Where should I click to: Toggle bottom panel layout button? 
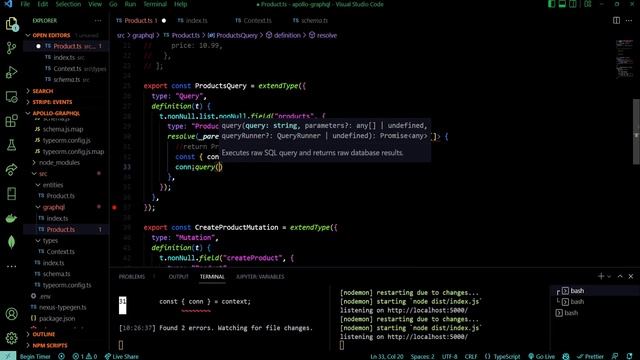(x=562, y=4)
